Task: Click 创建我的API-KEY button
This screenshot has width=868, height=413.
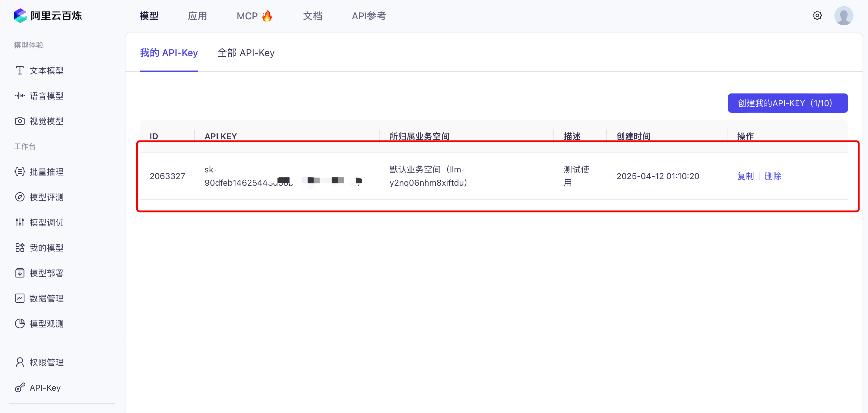Action: click(x=787, y=103)
